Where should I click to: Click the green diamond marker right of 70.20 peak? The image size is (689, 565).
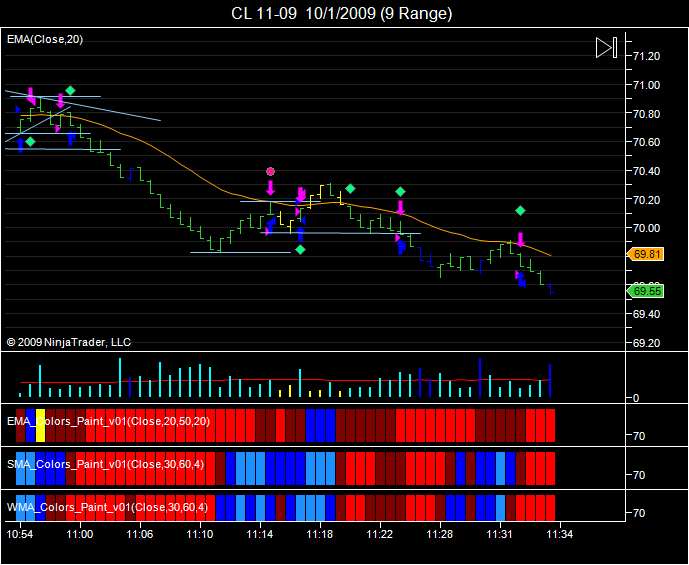350,189
